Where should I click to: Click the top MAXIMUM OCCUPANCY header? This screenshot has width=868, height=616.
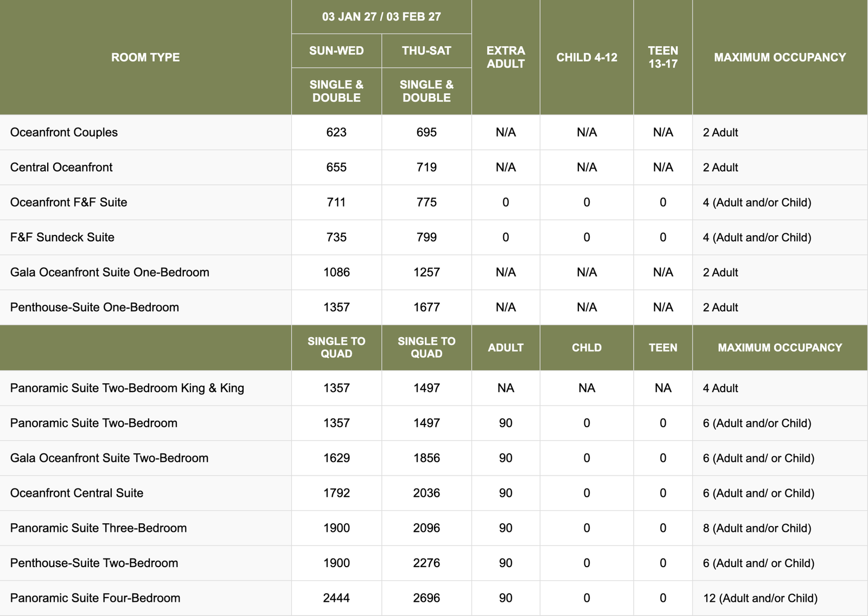click(780, 57)
